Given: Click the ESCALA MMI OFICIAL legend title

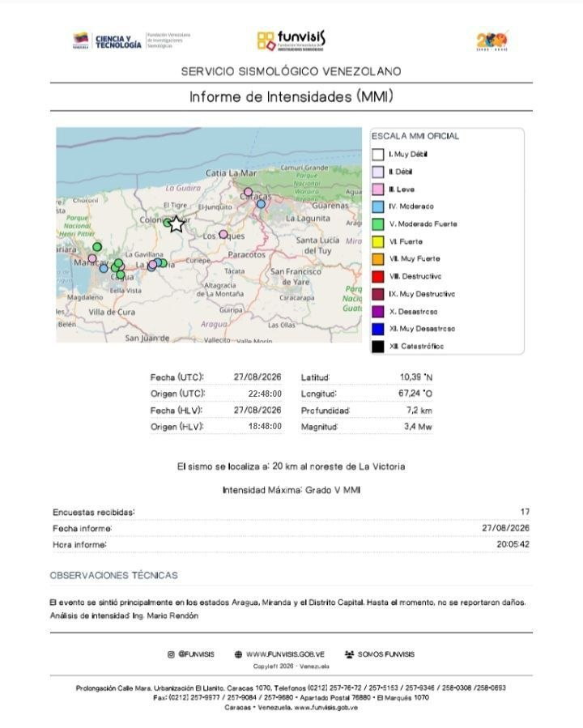Looking at the screenshot, I should pos(415,136).
